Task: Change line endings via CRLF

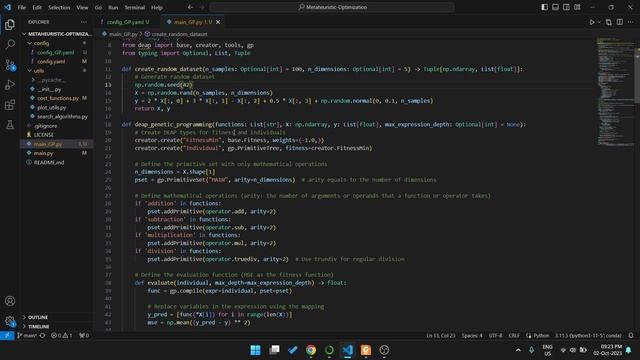Action: coord(514,336)
